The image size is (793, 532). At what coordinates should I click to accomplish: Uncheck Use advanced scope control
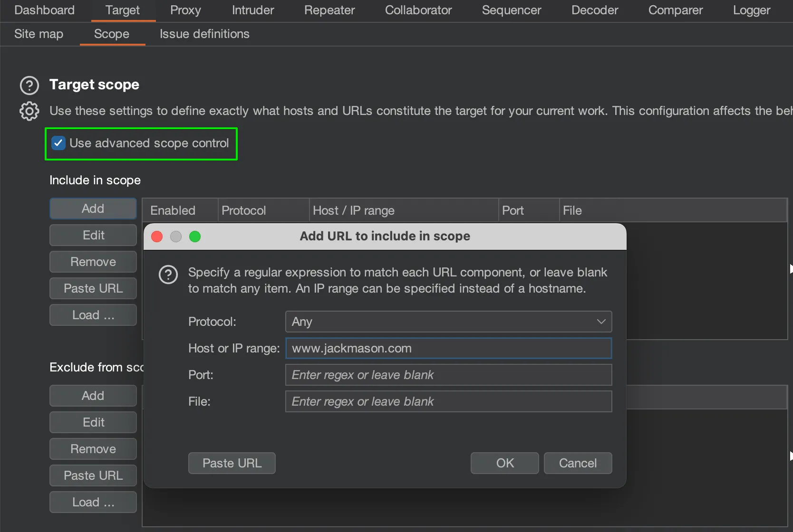[58, 143]
